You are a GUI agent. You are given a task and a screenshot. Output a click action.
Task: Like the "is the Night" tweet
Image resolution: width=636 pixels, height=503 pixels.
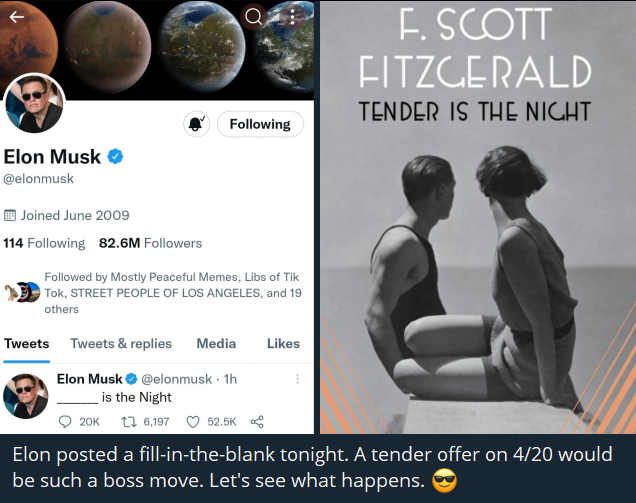coord(193,422)
